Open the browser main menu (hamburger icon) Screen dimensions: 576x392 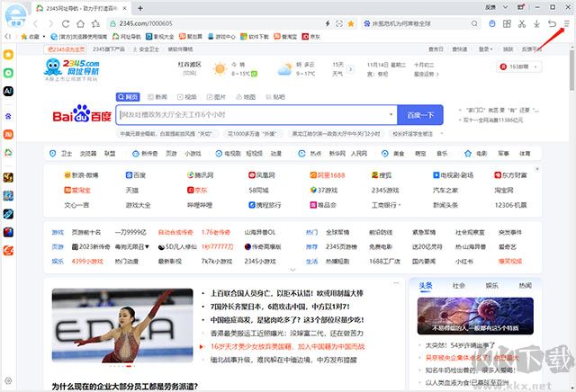pos(566,23)
